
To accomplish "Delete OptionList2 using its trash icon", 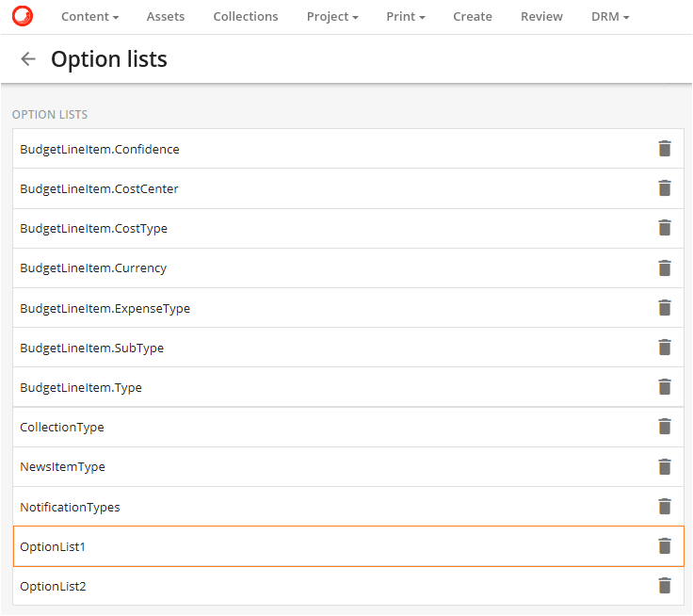I will (665, 586).
